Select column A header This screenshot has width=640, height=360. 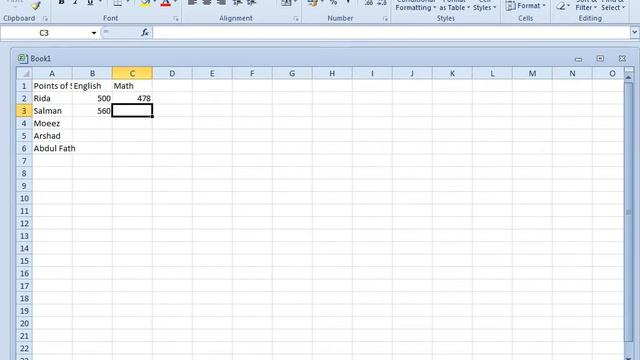tap(52, 73)
